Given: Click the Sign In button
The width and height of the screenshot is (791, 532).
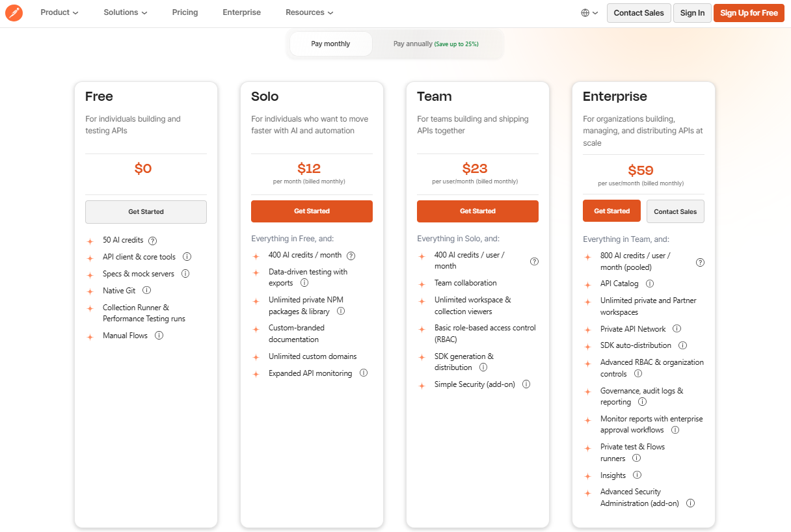Looking at the screenshot, I should pyautogui.click(x=692, y=13).
